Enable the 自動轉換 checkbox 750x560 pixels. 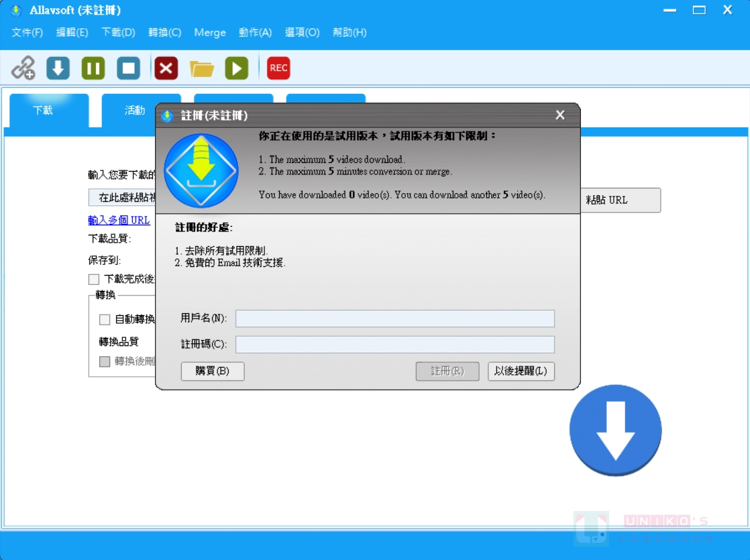(105, 319)
